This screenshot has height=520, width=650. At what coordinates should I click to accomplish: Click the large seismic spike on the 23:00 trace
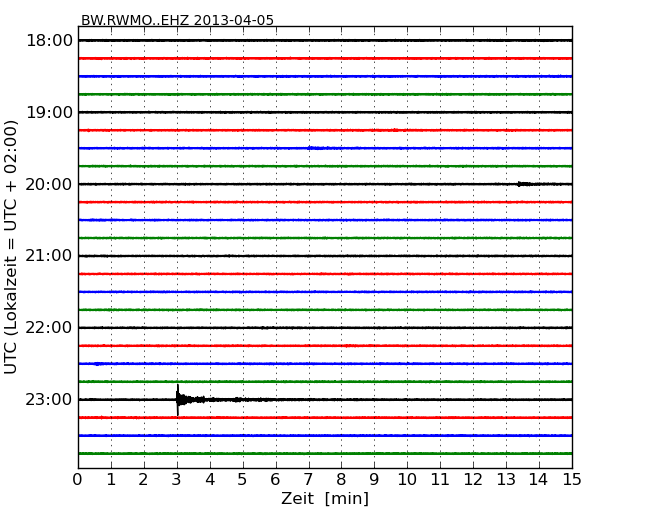tap(178, 400)
